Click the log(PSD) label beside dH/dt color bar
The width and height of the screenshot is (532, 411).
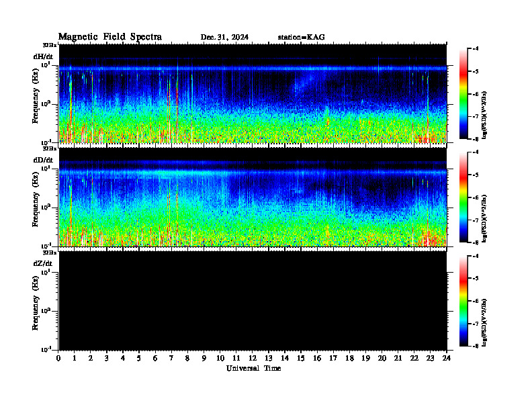pos(484,115)
